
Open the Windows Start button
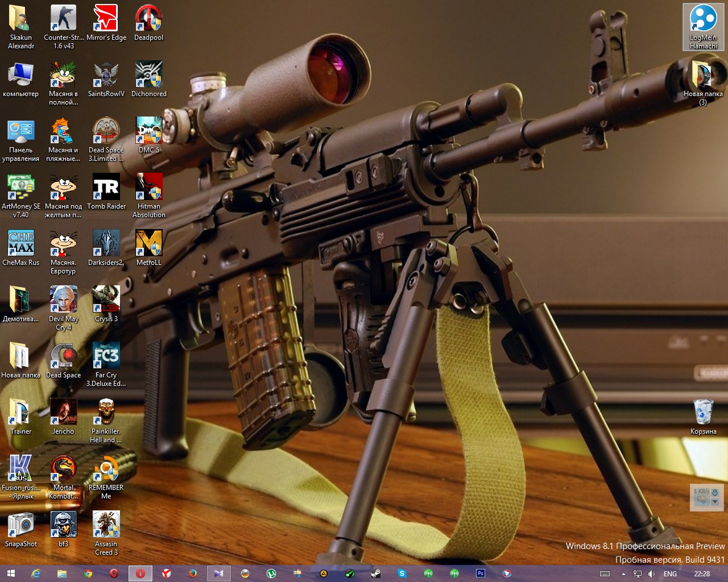11,573
